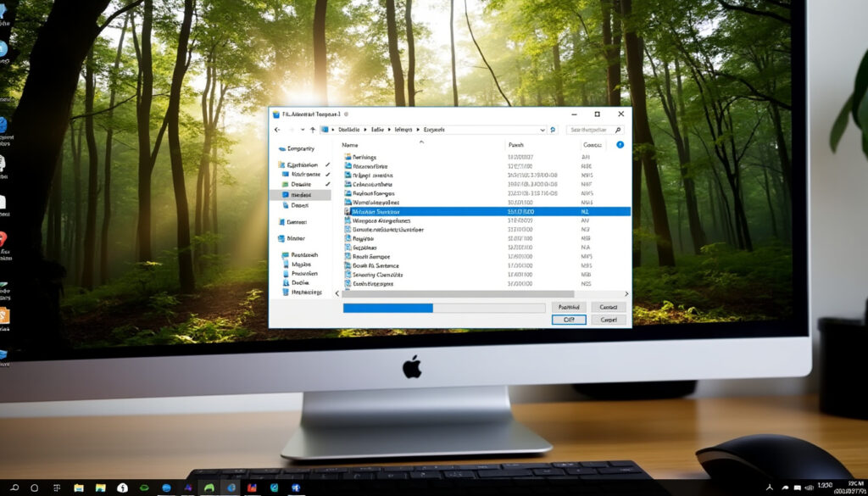The width and height of the screenshot is (868, 496).
Task: Click the blue progress bar at the bottom
Action: point(390,308)
